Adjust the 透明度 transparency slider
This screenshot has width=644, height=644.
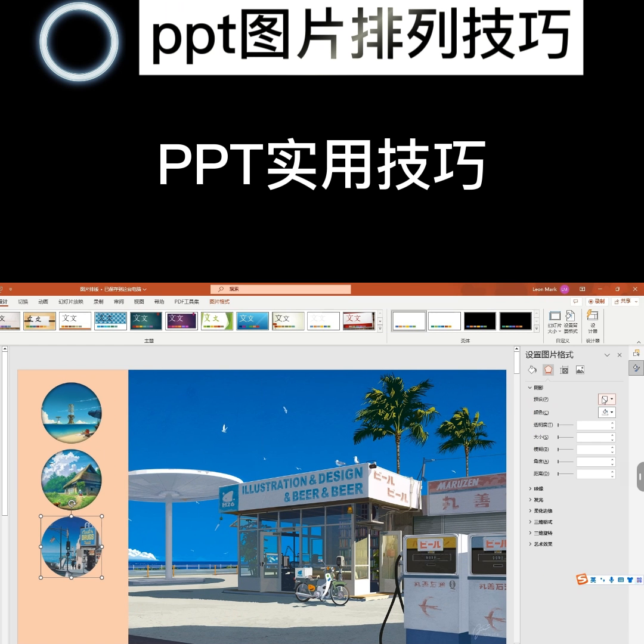coord(565,425)
